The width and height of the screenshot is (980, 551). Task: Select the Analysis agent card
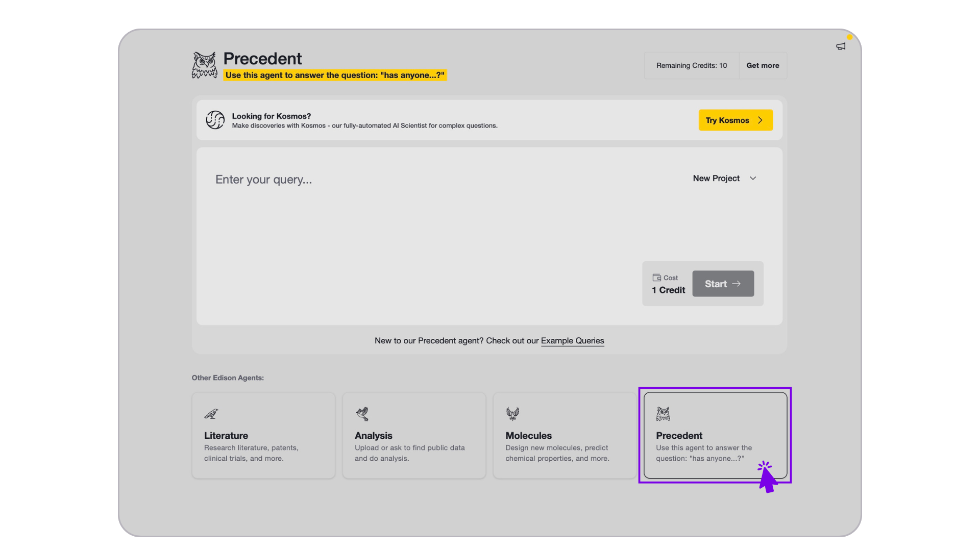(x=414, y=436)
